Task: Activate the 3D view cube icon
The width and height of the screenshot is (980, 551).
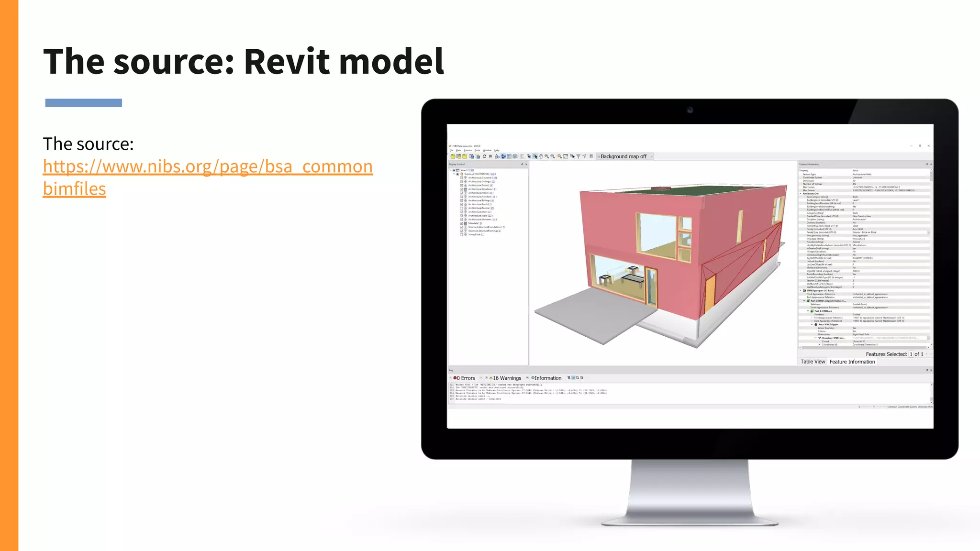Action: point(503,156)
